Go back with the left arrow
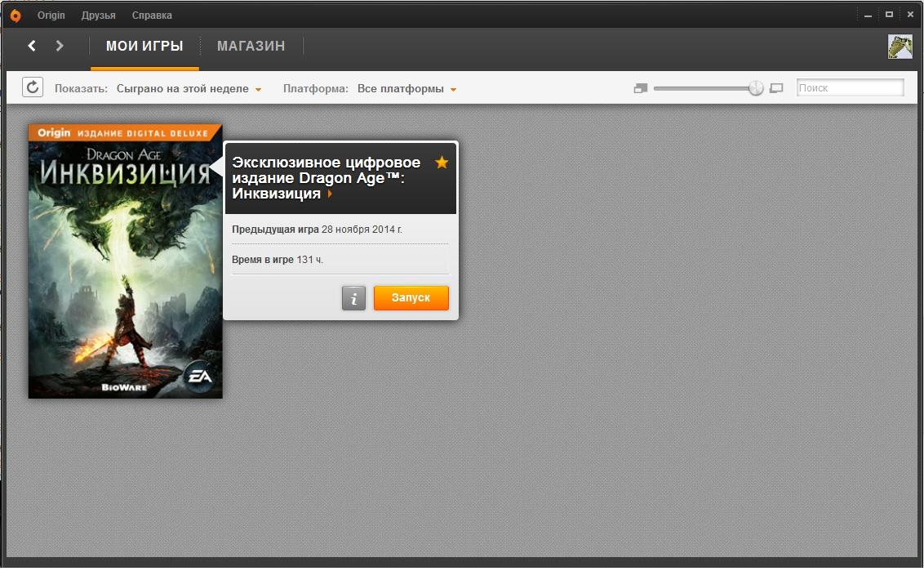 point(32,46)
